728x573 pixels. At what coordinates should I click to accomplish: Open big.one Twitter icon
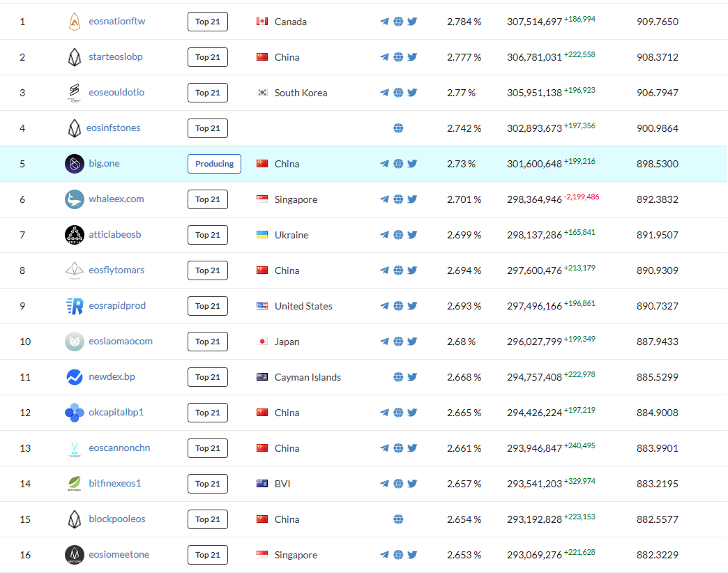(412, 163)
